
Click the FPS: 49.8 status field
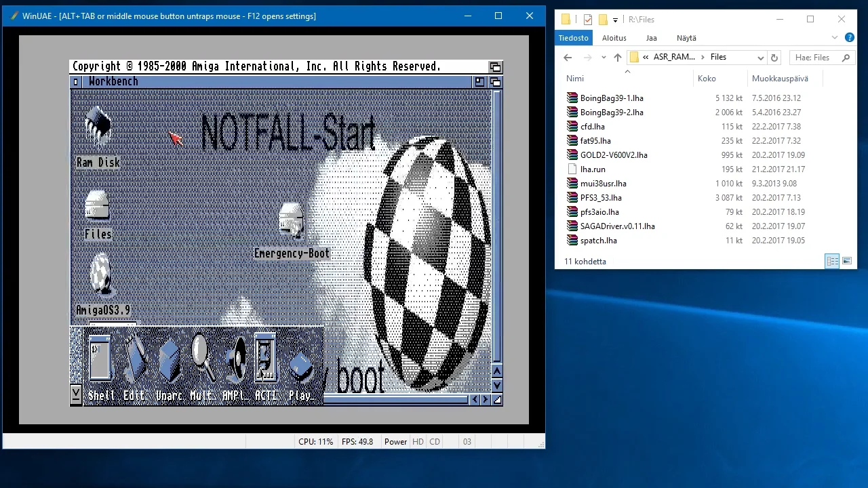pyautogui.click(x=357, y=441)
